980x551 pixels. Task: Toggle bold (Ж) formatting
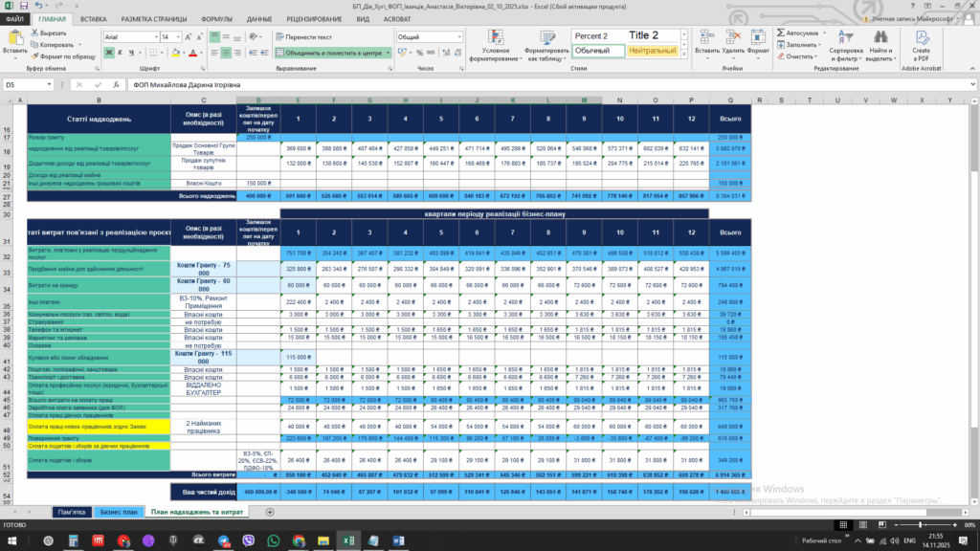(x=107, y=53)
